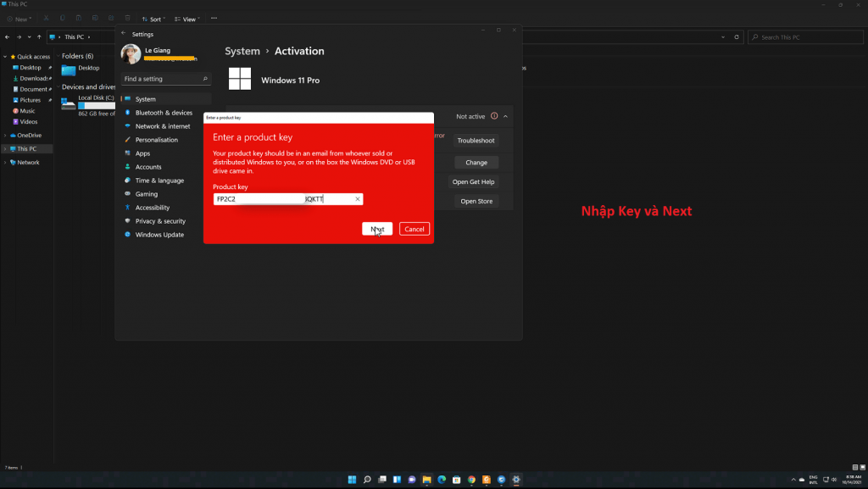This screenshot has width=868, height=489.
Task: Open the See more ellipsis menu
Action: 214,17
